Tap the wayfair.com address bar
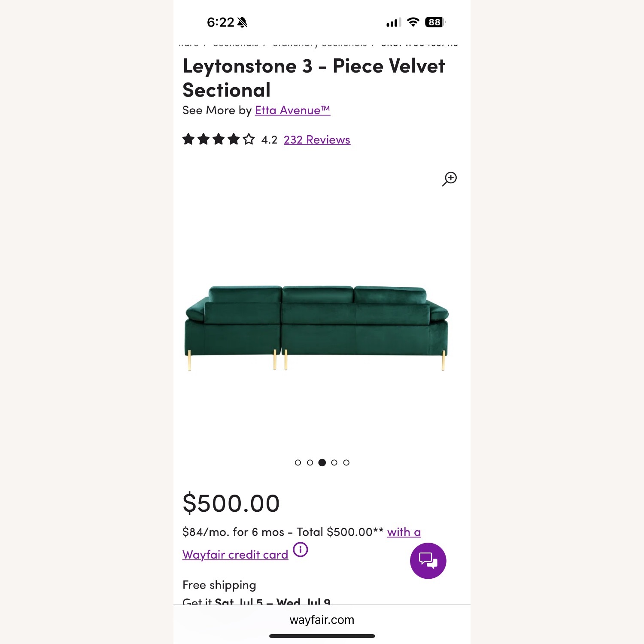Image resolution: width=644 pixels, height=644 pixels. (x=321, y=620)
